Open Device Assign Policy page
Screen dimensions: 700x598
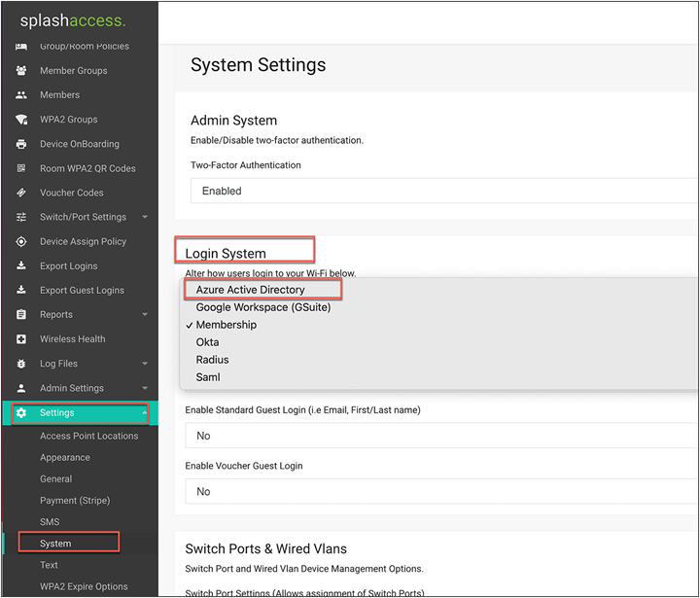tap(83, 241)
